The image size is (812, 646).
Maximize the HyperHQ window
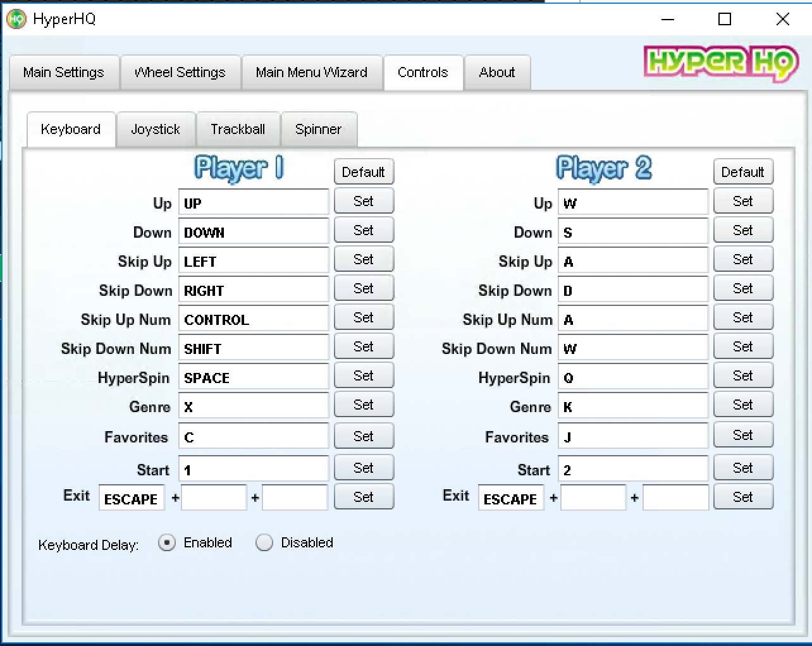point(725,19)
